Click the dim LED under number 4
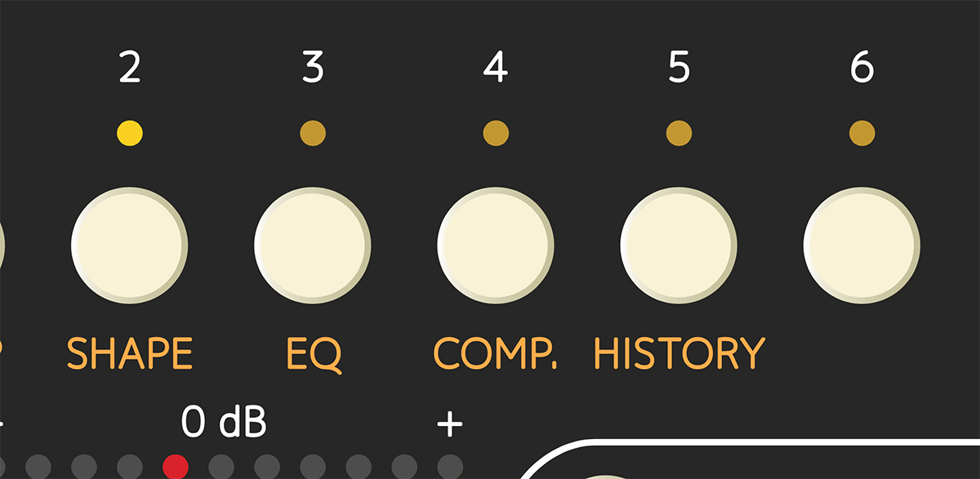The width and height of the screenshot is (980, 479). coord(496,132)
